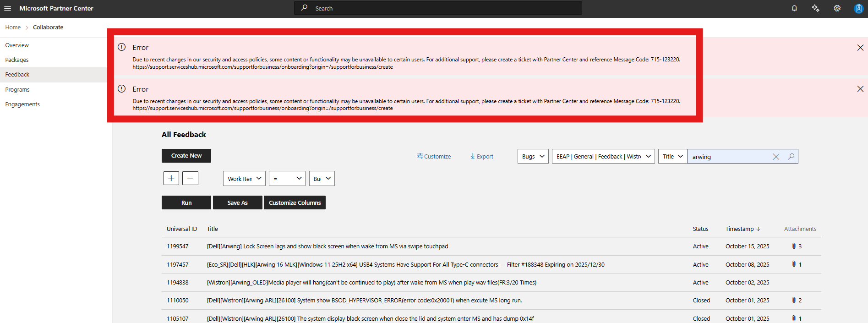Screen dimensions: 868x323
Task: Open the hamburger navigation menu
Action: tap(8, 8)
